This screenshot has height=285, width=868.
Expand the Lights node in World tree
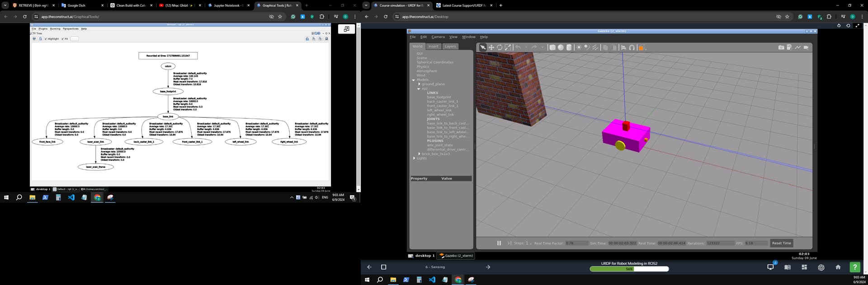(x=414, y=158)
